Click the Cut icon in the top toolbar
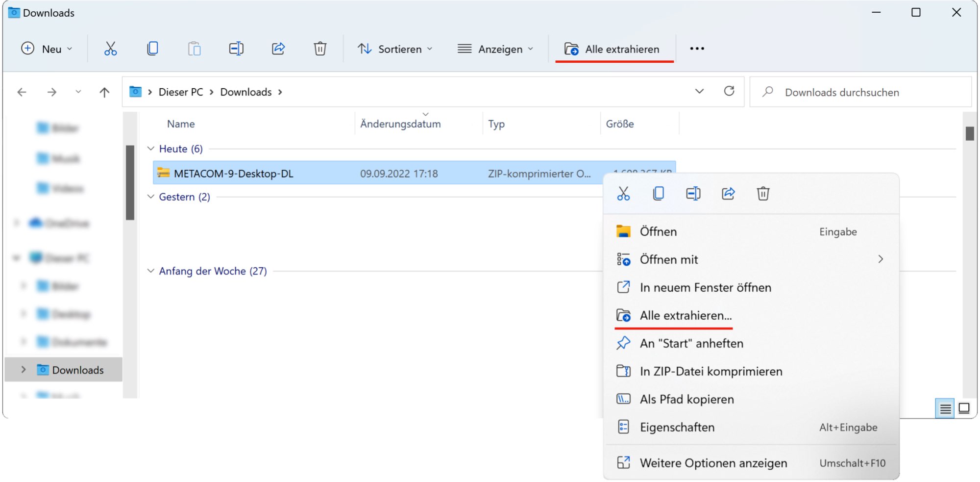The width and height of the screenshot is (980, 482). 110,49
